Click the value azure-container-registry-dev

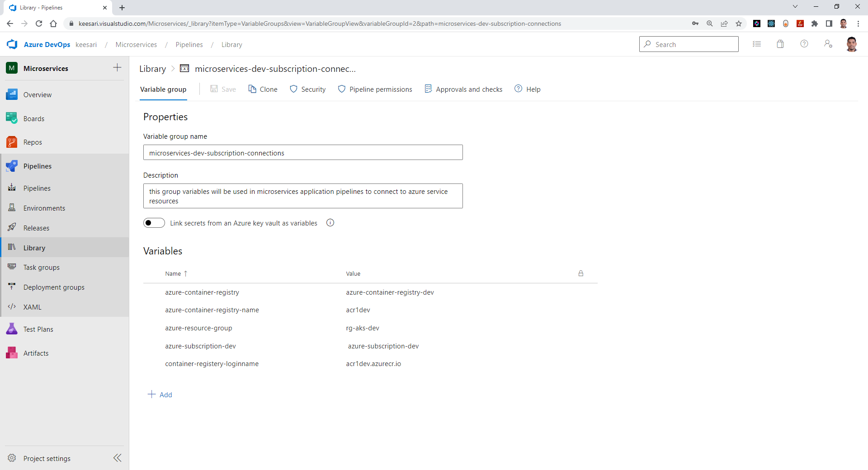[390, 292]
